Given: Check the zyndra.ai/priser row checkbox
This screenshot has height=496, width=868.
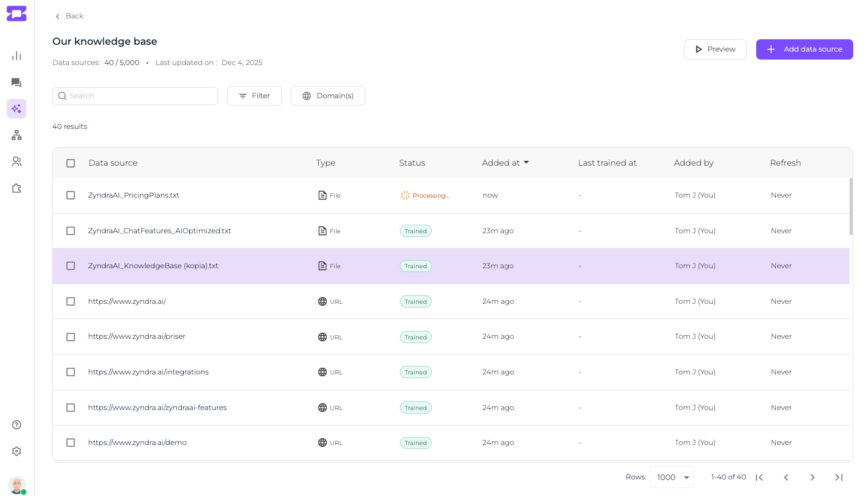Looking at the screenshot, I should coord(71,337).
